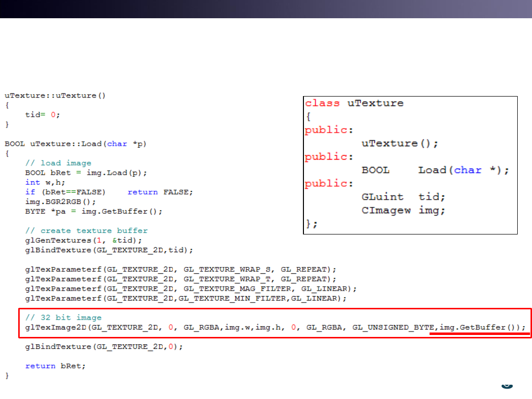Click the glGenTextures(1, &tid) call
Viewport: 532px width, 399px height.
84,240
